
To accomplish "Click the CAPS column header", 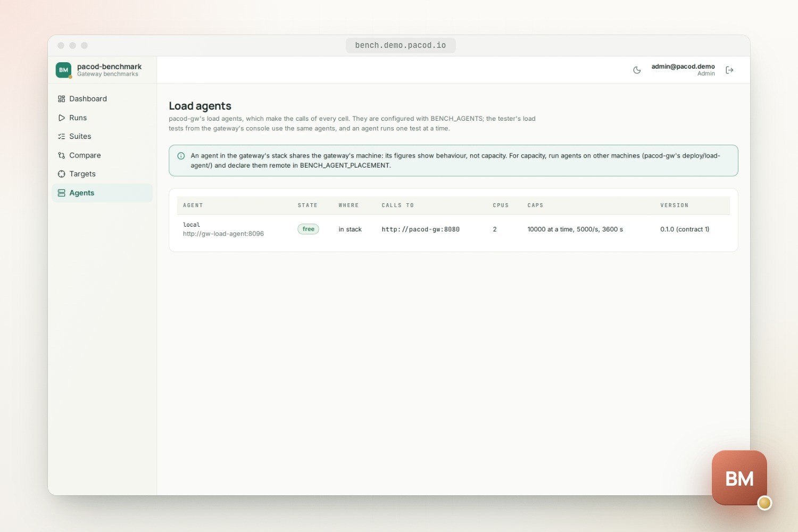I will (x=535, y=205).
